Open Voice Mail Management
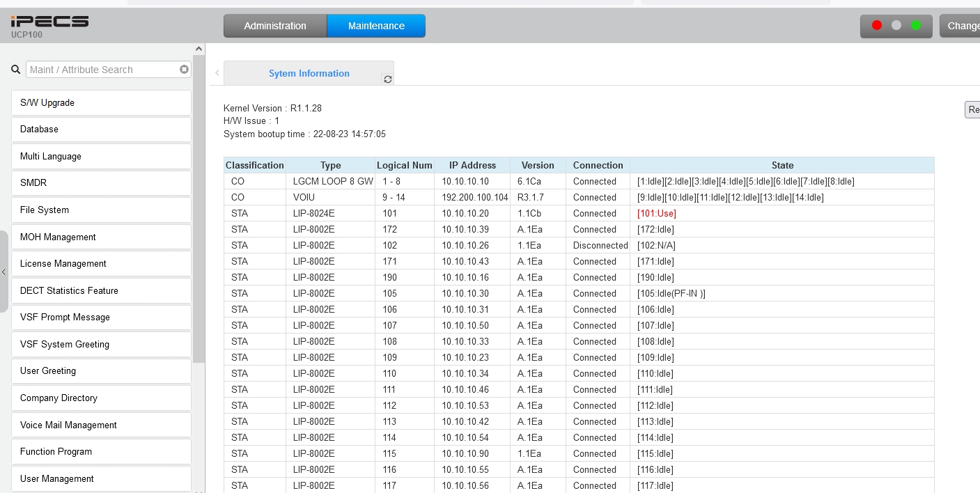This screenshot has height=493, width=980. click(101, 425)
